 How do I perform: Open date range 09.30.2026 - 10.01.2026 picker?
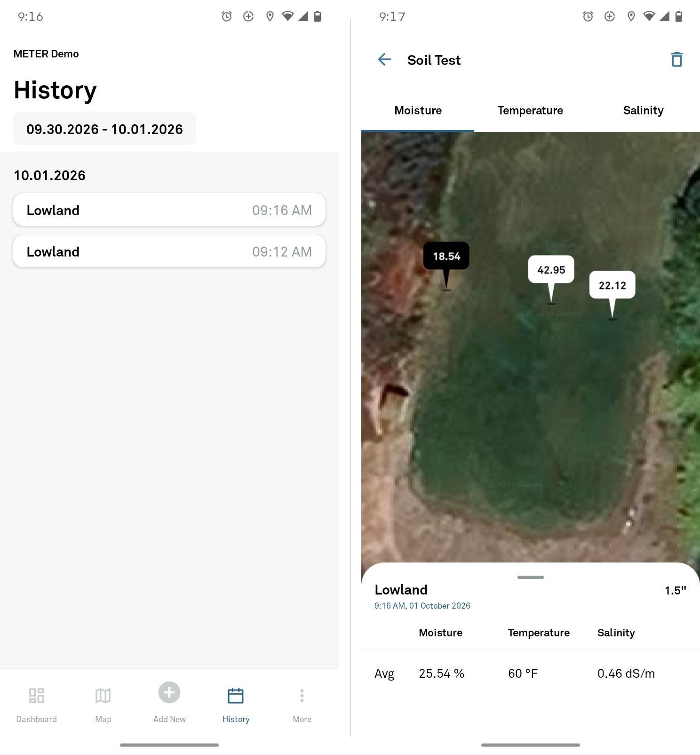(104, 129)
